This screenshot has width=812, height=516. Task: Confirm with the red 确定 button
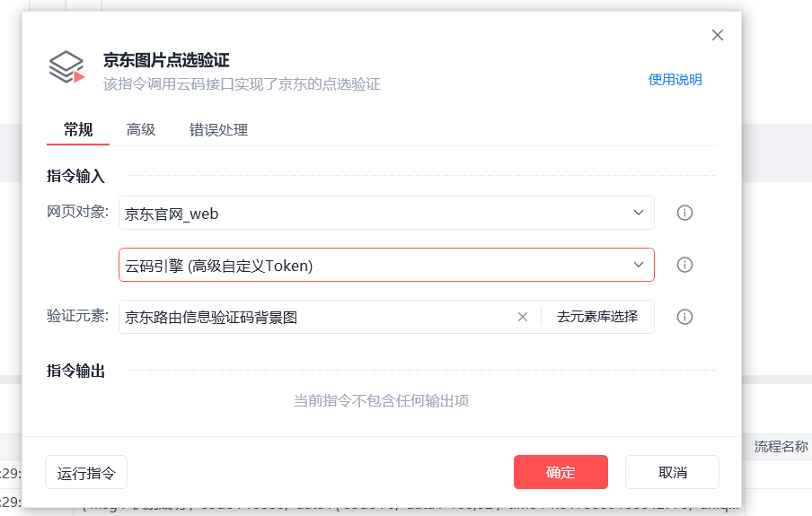(x=560, y=472)
